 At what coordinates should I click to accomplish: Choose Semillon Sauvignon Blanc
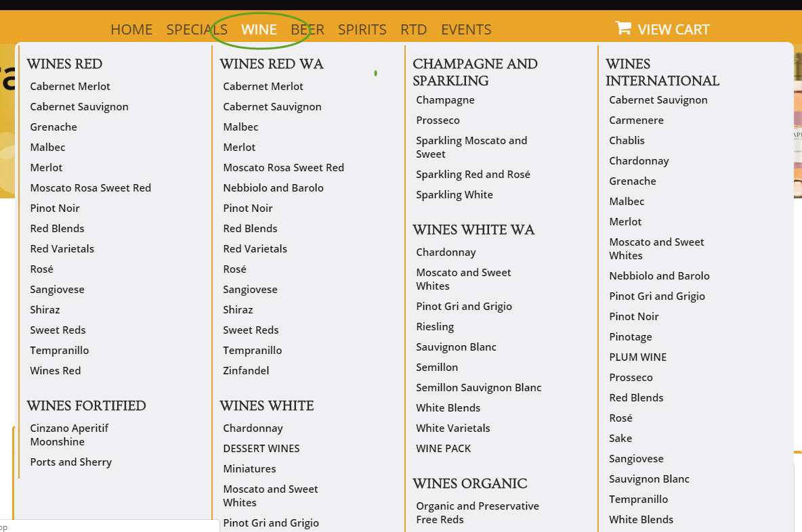478,388
